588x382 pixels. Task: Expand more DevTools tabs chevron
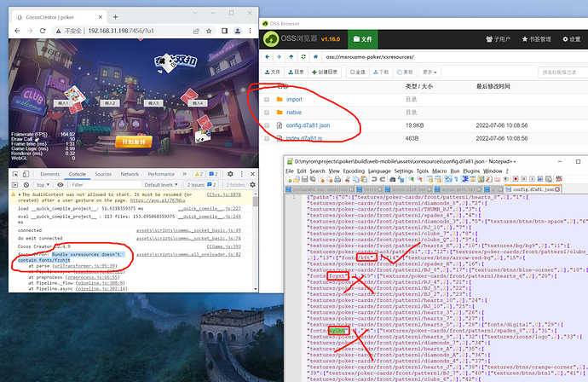coord(185,174)
